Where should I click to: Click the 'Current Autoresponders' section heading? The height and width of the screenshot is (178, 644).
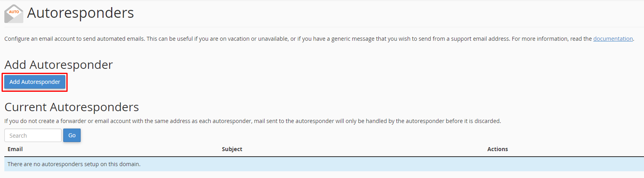tap(72, 107)
